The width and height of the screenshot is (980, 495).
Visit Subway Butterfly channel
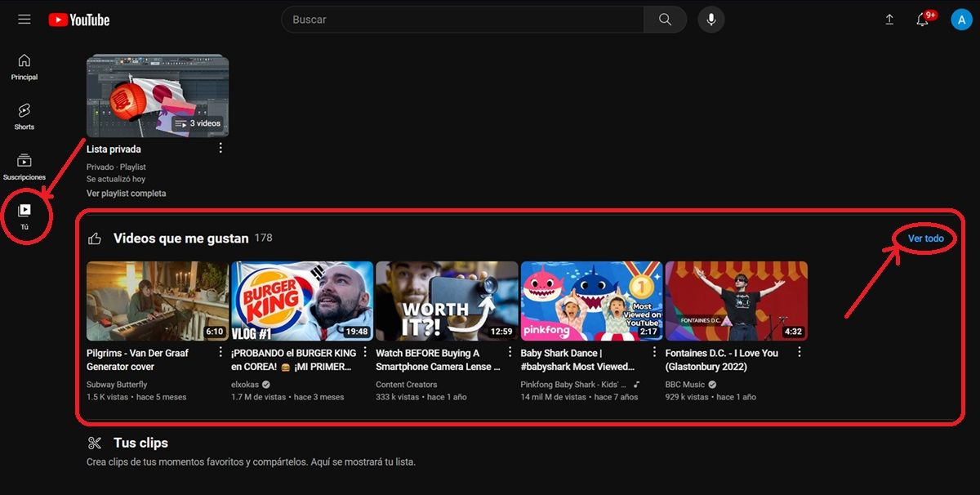(x=117, y=385)
